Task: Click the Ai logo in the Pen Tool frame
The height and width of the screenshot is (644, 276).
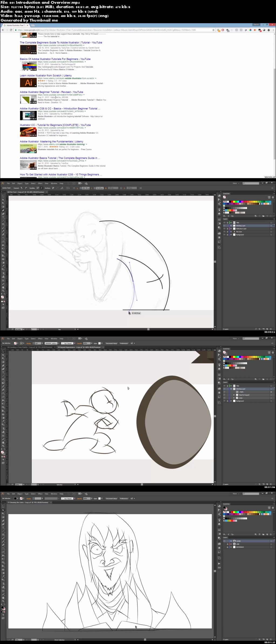Action: click(x=3, y=183)
